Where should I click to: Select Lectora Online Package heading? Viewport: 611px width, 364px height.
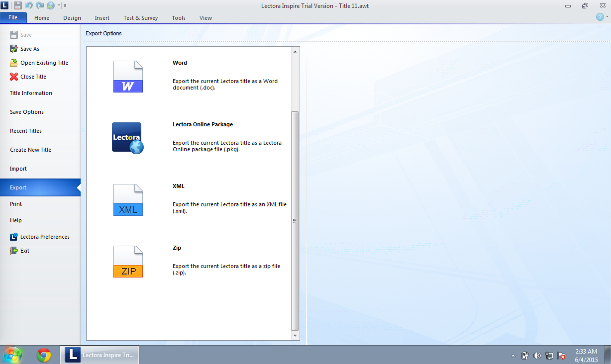pyautogui.click(x=203, y=124)
